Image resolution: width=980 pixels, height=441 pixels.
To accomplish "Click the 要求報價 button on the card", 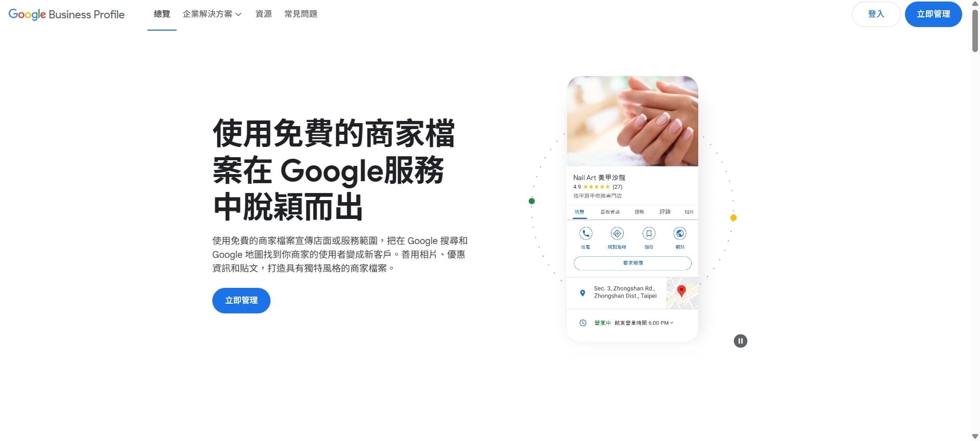I will pyautogui.click(x=632, y=263).
